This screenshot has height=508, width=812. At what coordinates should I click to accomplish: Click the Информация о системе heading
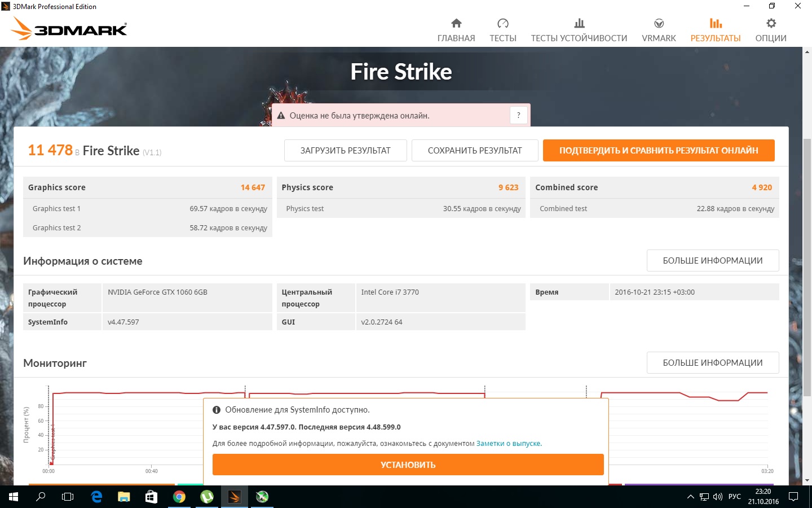(x=83, y=261)
